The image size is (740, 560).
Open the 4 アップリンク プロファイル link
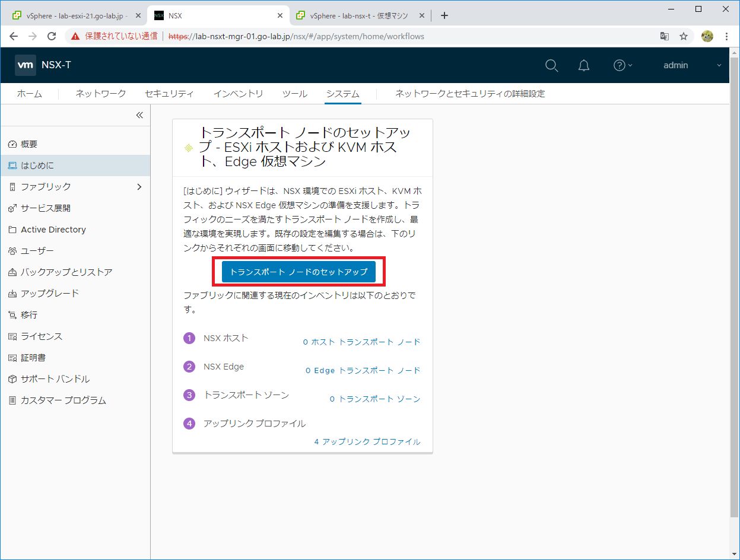pos(367,442)
